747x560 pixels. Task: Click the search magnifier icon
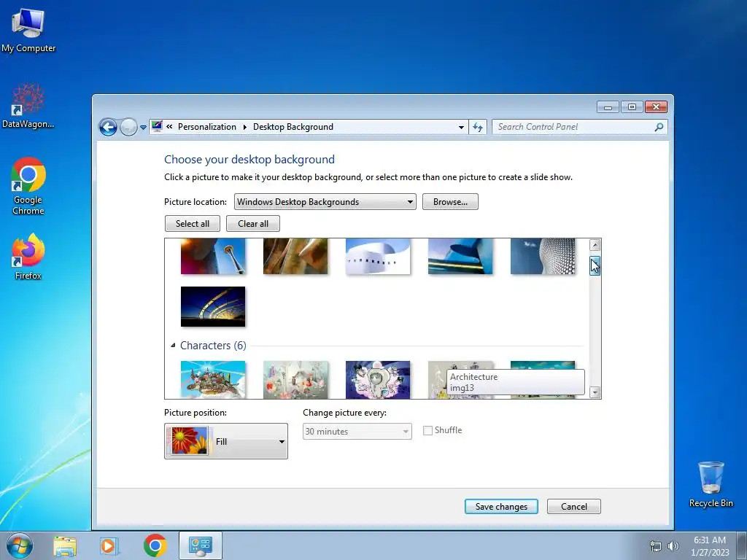click(x=659, y=127)
